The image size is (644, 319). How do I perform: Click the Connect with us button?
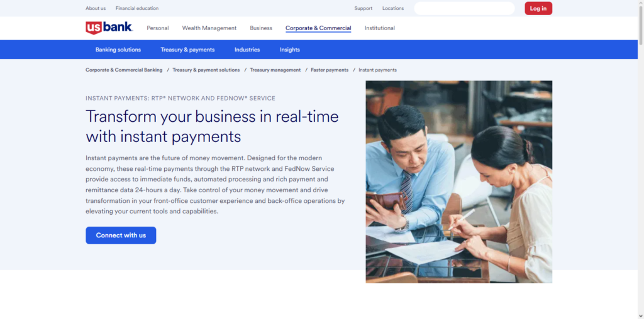click(121, 235)
